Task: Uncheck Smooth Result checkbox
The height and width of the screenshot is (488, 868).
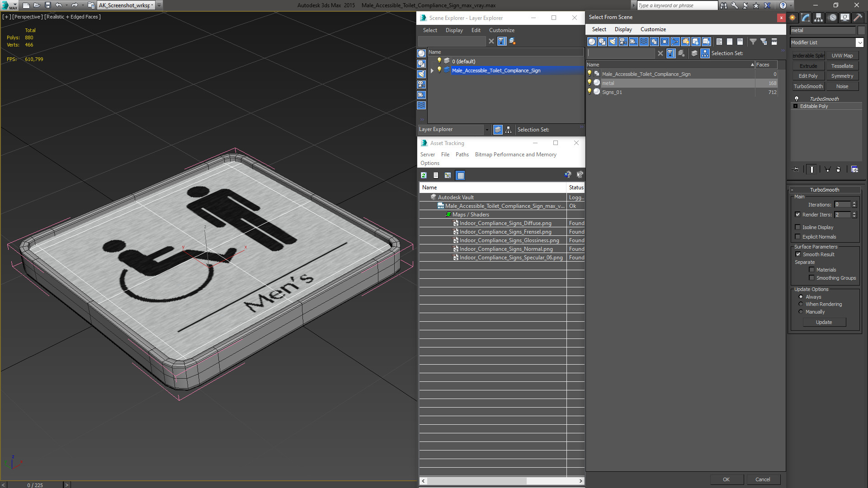Action: (x=798, y=254)
